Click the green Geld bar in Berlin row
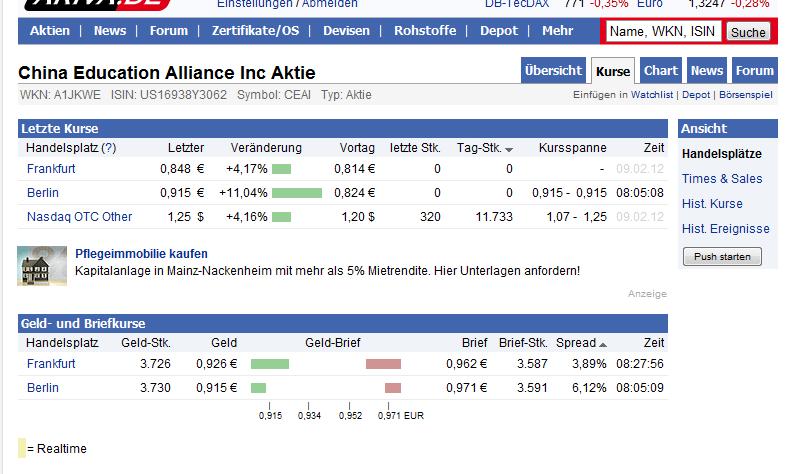This screenshot has width=793, height=474. [258, 388]
